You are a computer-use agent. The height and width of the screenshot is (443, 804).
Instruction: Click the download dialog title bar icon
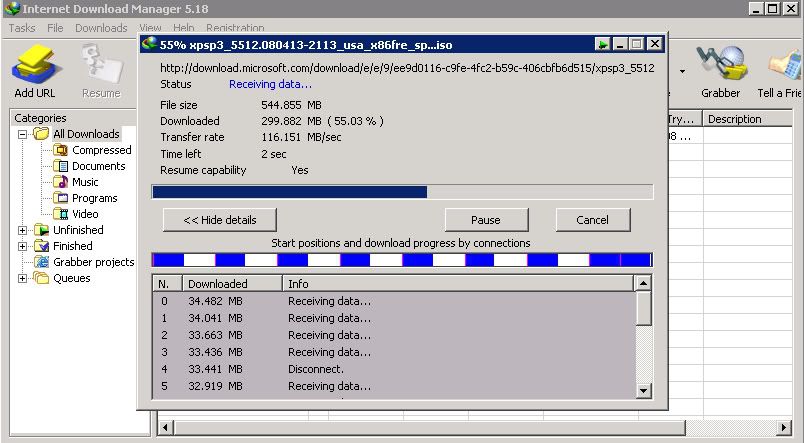tap(149, 44)
